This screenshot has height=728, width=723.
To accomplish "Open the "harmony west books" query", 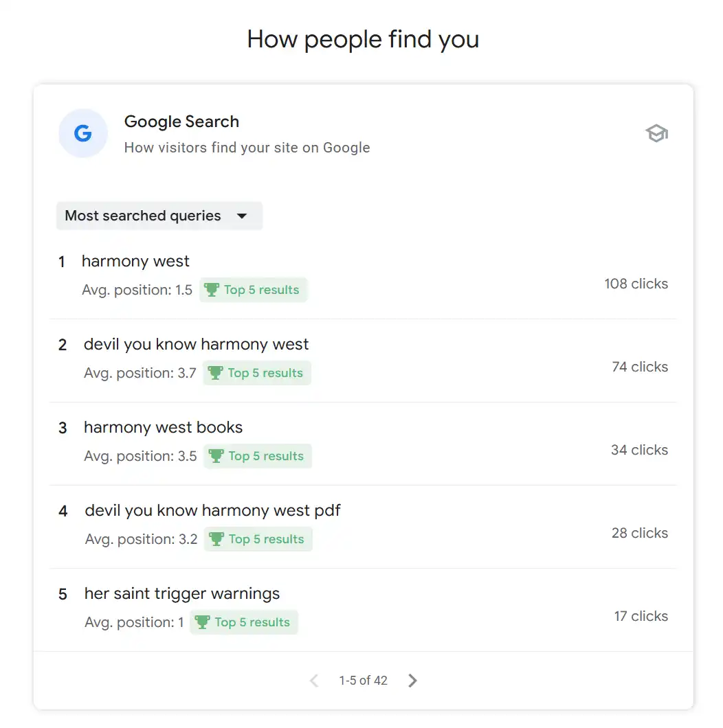I will 164,427.
